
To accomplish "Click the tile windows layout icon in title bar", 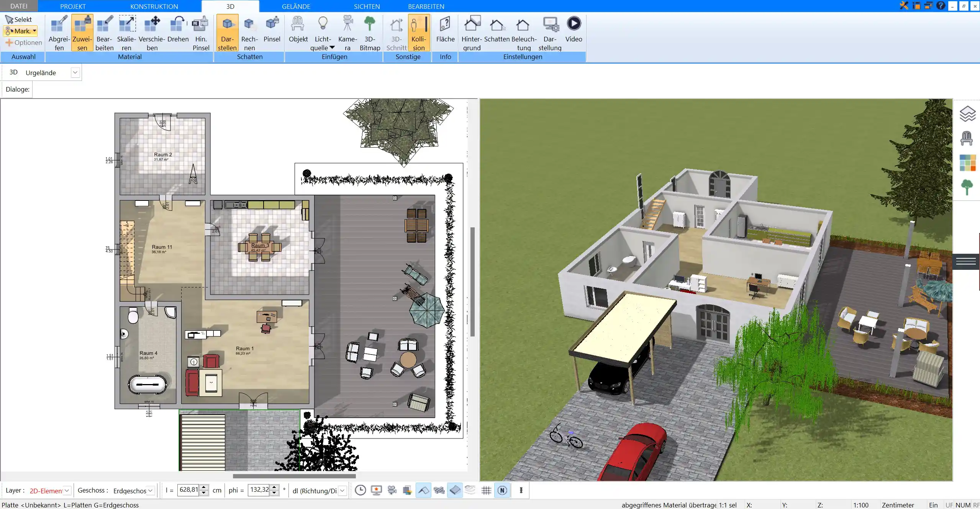I will pyautogui.click(x=916, y=5).
